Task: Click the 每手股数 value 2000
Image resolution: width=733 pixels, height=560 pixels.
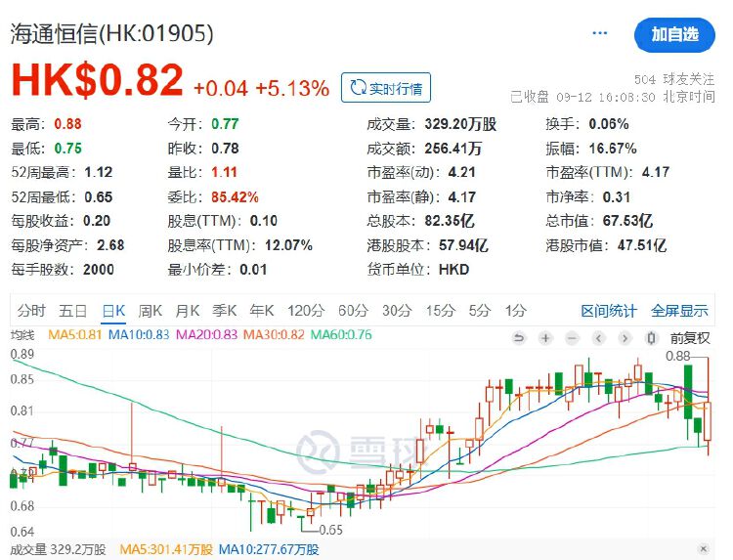Action: click(x=99, y=269)
